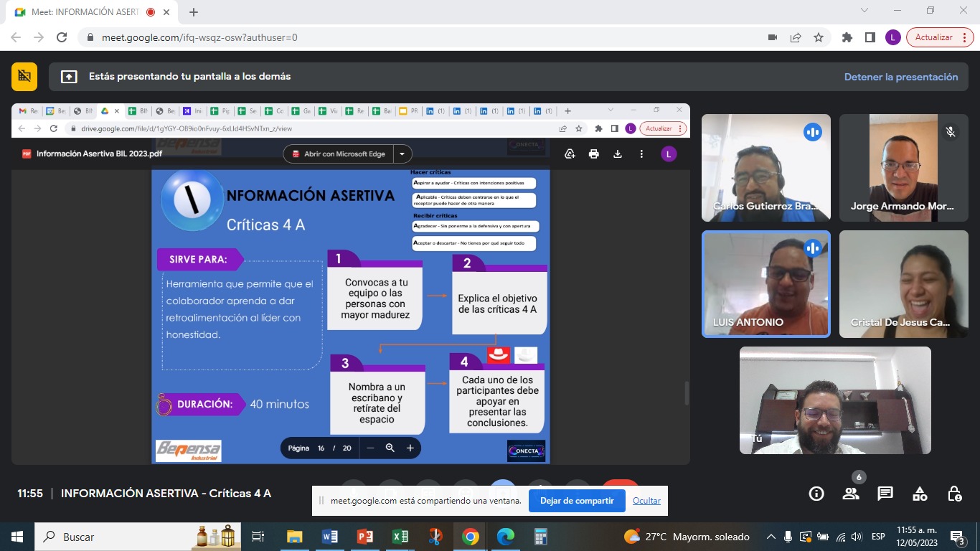Image resolution: width=980 pixels, height=551 pixels.
Task: Click Jorge Armando video tile
Action: pos(904,168)
